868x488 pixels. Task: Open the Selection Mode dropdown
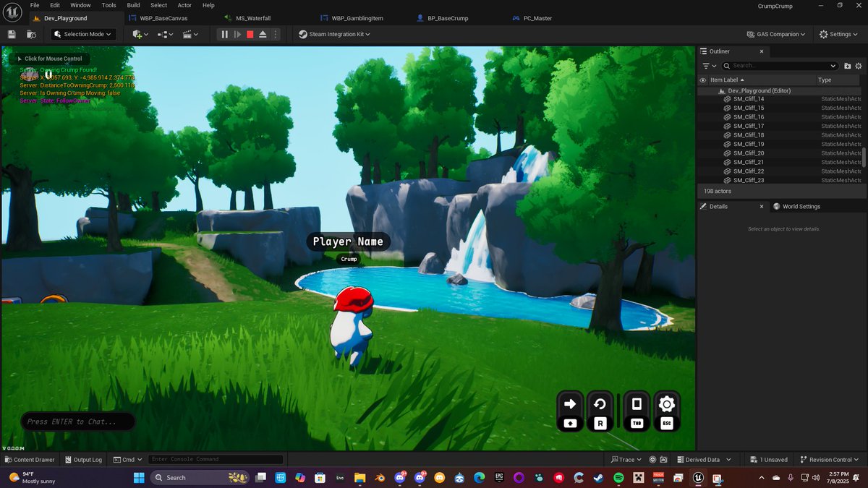coord(81,34)
